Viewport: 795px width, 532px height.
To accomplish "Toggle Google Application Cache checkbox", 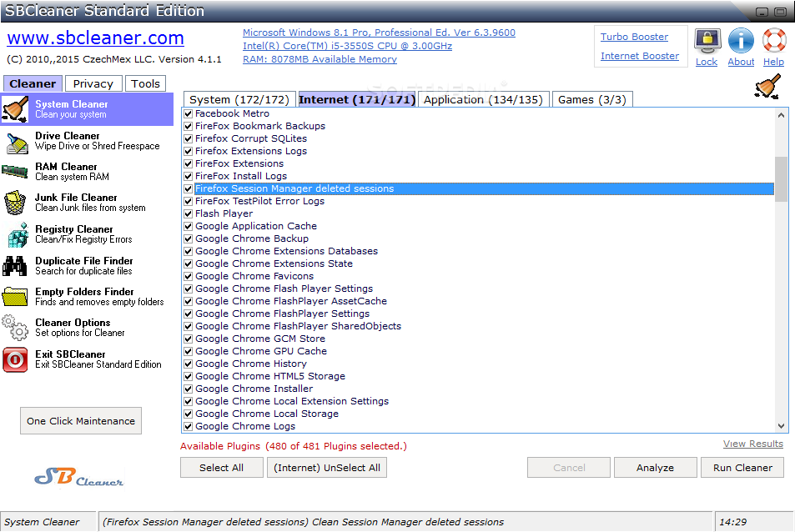I will [188, 226].
